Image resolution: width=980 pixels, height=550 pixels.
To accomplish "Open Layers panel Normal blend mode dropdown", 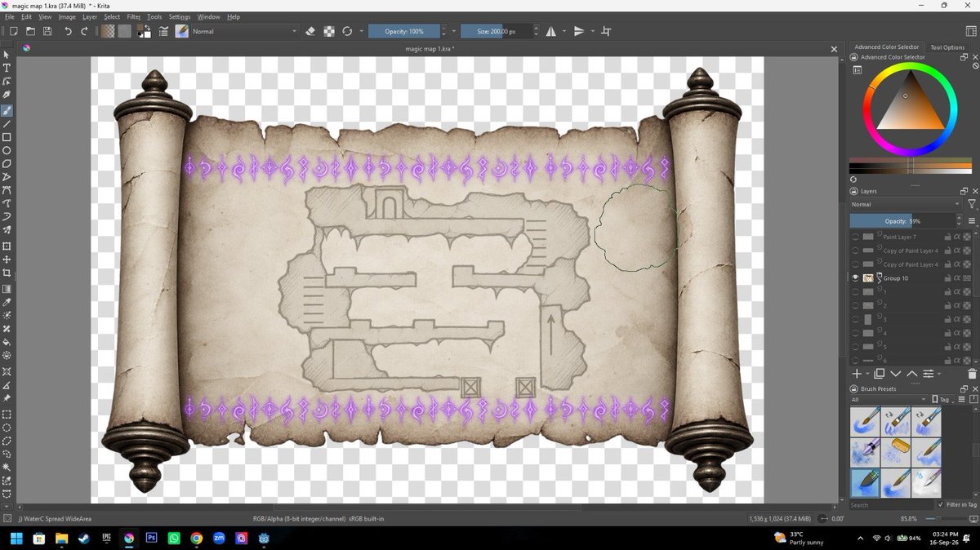I will 905,204.
